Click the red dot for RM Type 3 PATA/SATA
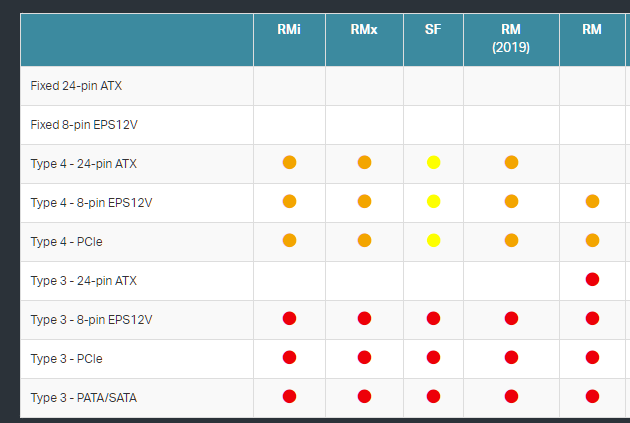Image resolution: width=630 pixels, height=423 pixels. [593, 396]
